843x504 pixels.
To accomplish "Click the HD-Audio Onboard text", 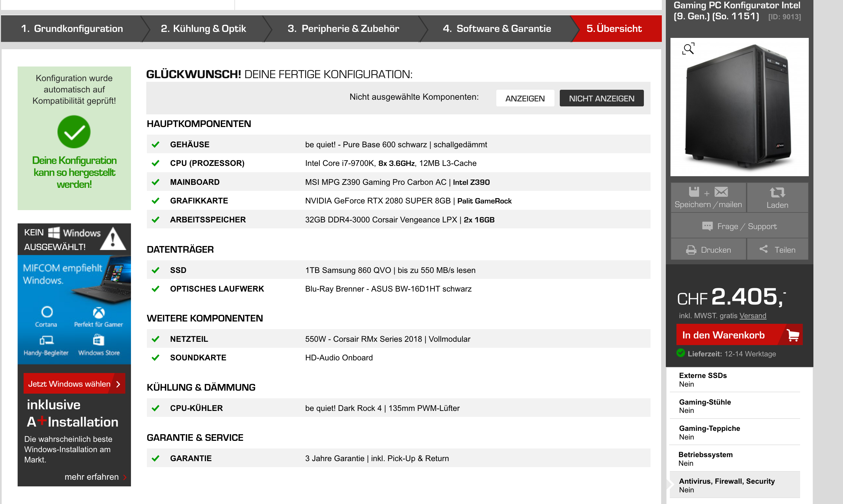I will tap(339, 358).
